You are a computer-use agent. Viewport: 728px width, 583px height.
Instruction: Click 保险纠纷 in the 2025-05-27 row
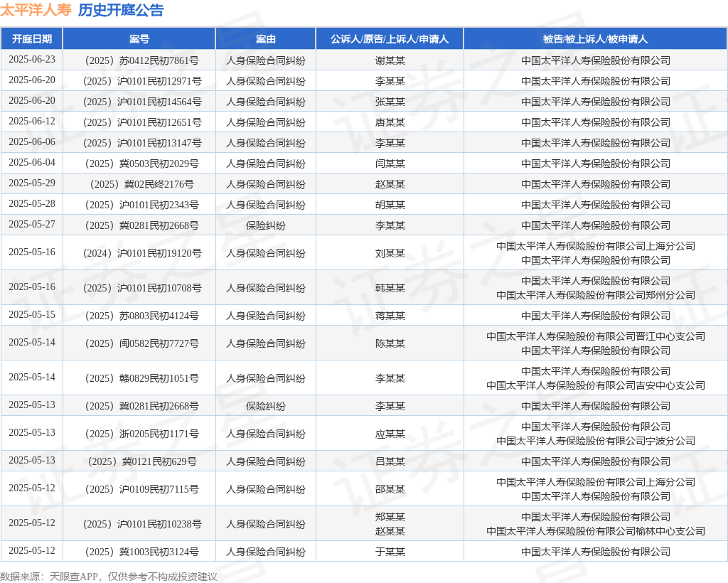pos(266,225)
